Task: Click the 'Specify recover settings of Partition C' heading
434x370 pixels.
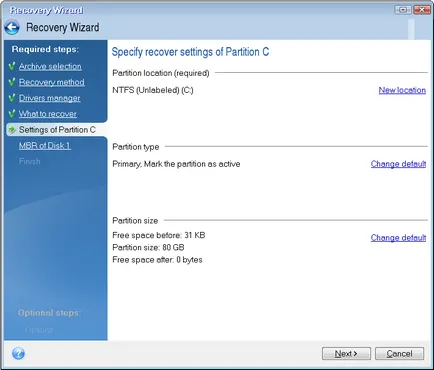Action: coord(190,52)
